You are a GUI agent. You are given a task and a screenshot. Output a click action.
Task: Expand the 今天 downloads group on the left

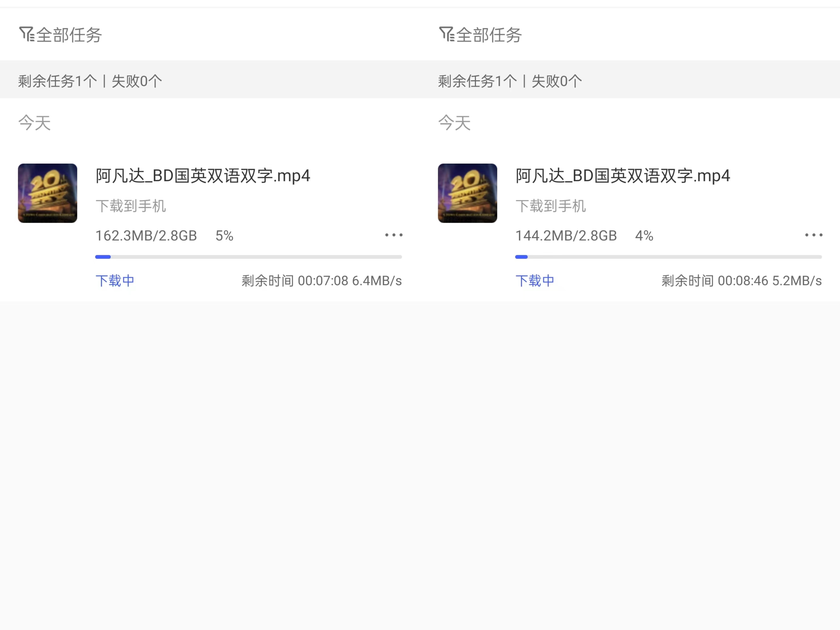click(35, 122)
